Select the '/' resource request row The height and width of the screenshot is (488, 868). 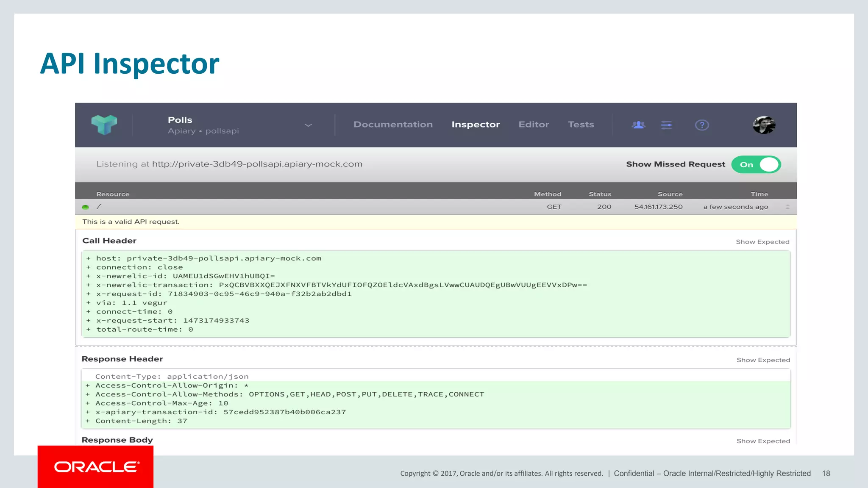(436, 207)
